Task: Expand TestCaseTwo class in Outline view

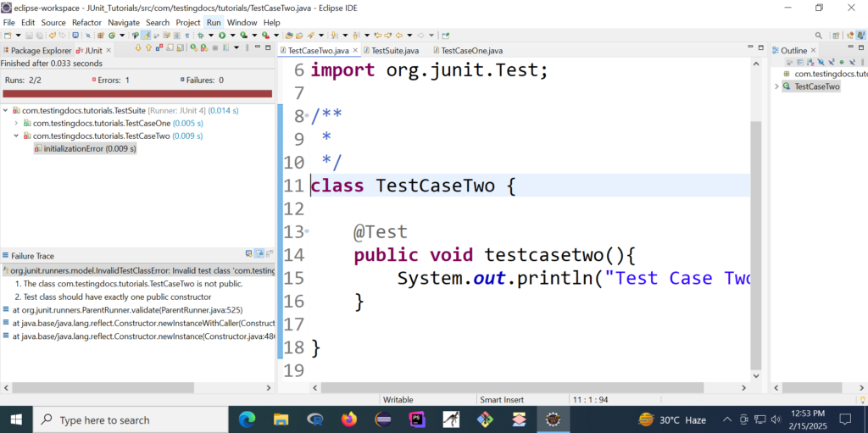Action: click(x=776, y=86)
